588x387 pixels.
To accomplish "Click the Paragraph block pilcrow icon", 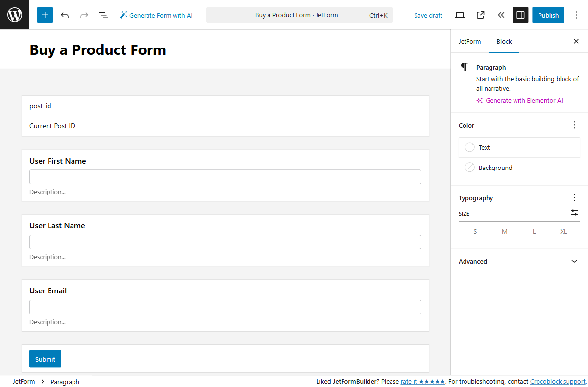I will [465, 67].
